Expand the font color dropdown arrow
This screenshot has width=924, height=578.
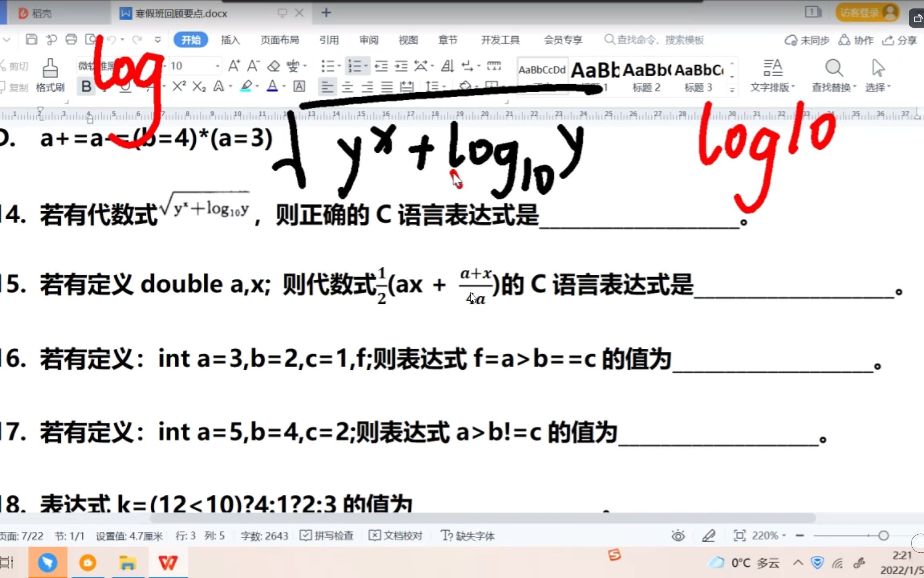coord(284,86)
